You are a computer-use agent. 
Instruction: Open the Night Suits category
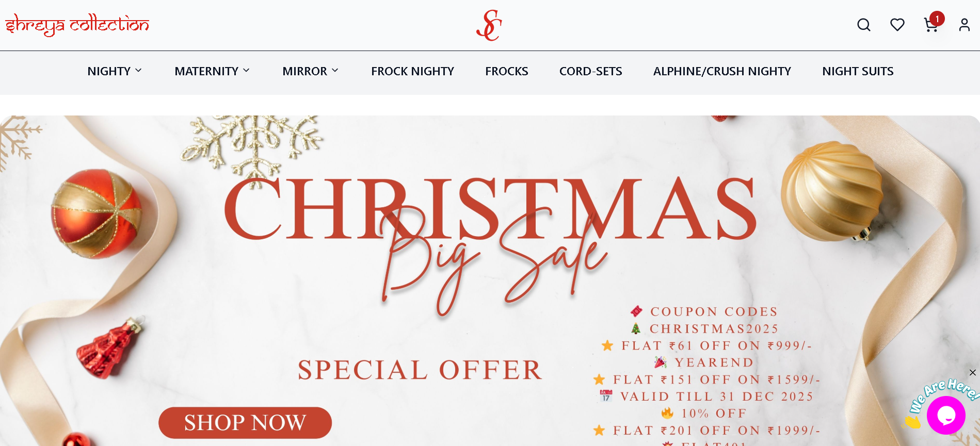(858, 71)
